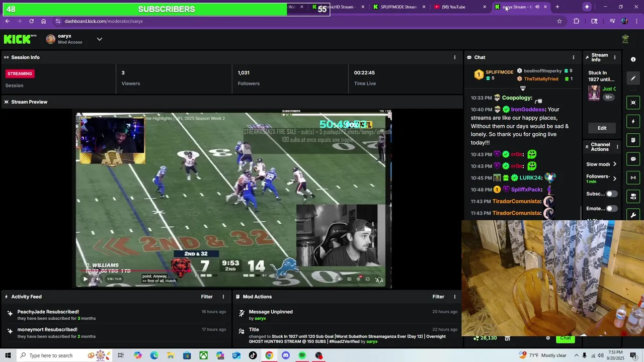The image size is (644, 362).
Task: Bookmark this page with the star icon
Action: [559, 21]
